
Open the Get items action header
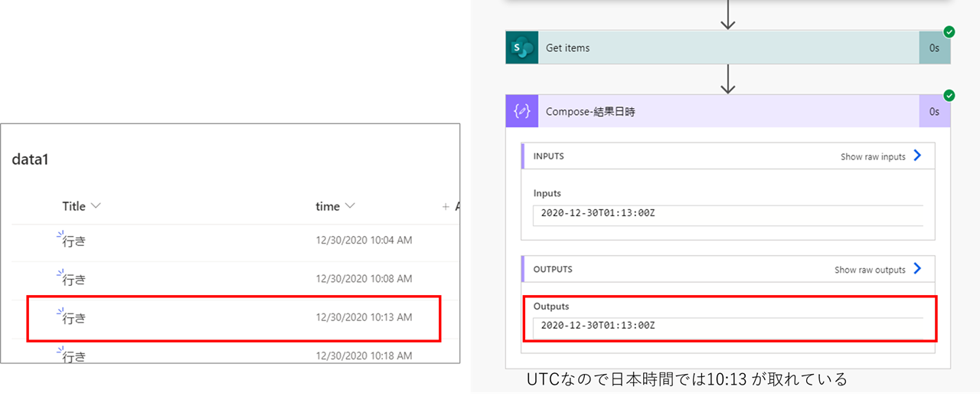[728, 48]
